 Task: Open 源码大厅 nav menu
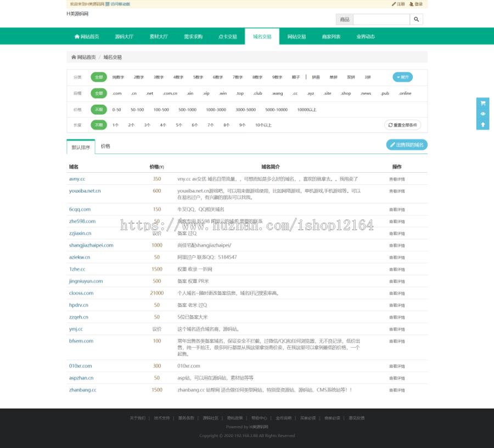(x=124, y=37)
